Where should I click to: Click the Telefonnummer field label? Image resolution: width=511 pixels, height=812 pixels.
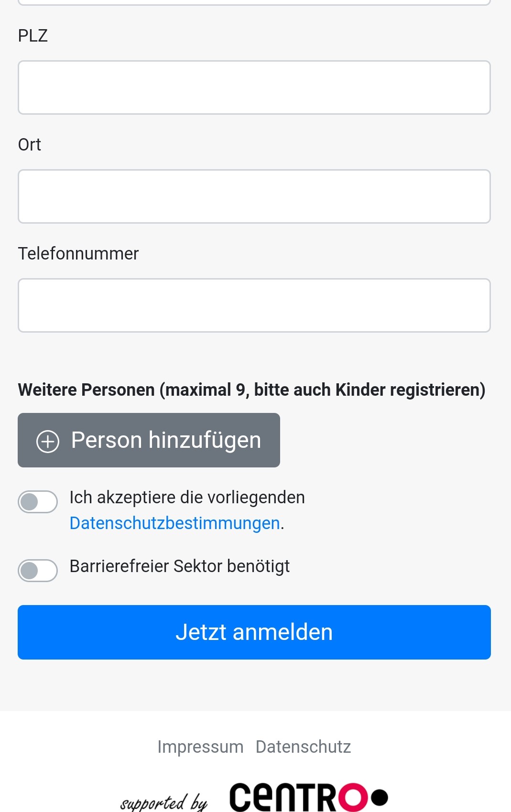[78, 253]
